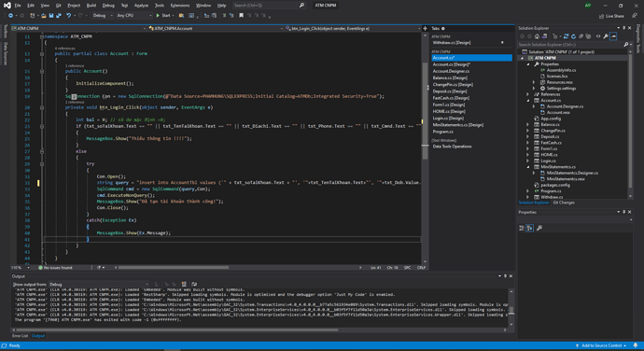Click Solution Explorer Refresh icon

pos(574,36)
